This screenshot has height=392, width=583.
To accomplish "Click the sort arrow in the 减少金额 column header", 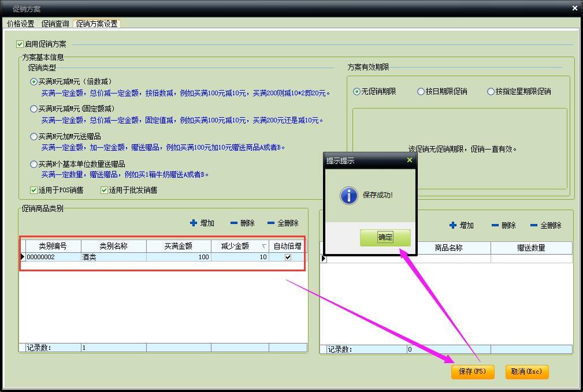I will click(x=263, y=247).
